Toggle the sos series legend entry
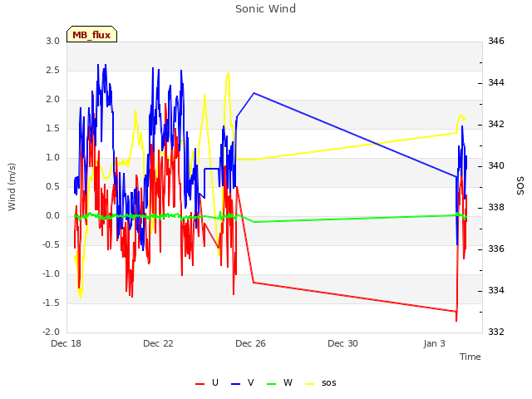This screenshot has width=532, height=399. coord(321,383)
